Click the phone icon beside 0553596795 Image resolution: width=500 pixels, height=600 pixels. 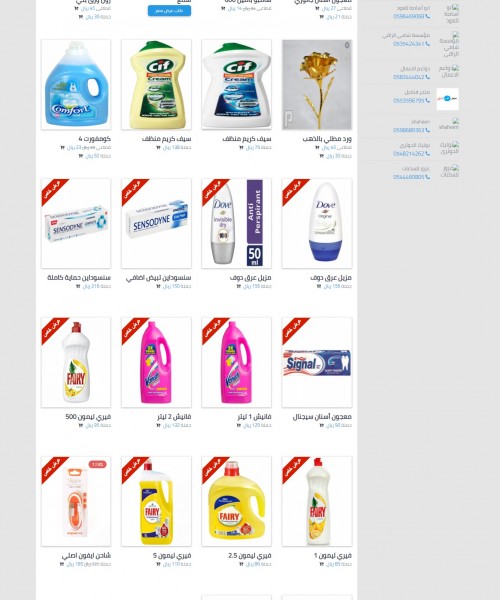[x=427, y=101]
